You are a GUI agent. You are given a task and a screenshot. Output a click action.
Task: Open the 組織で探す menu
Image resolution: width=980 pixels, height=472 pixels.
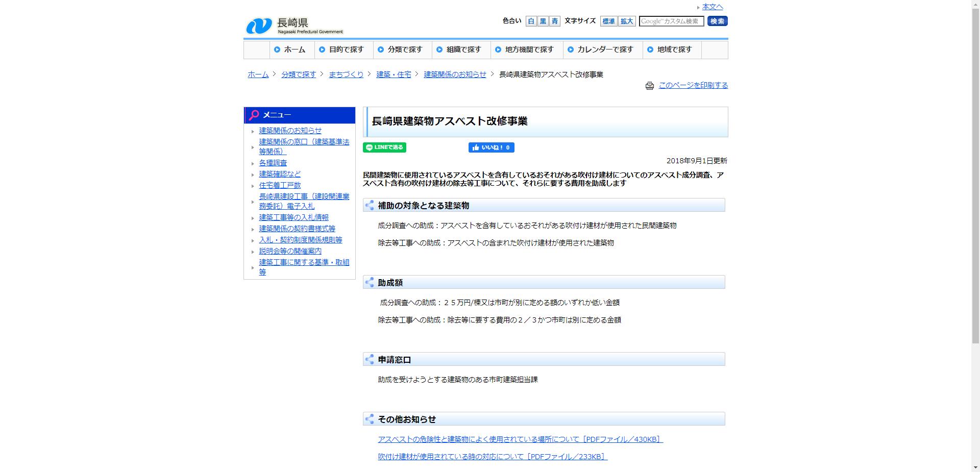(x=463, y=49)
